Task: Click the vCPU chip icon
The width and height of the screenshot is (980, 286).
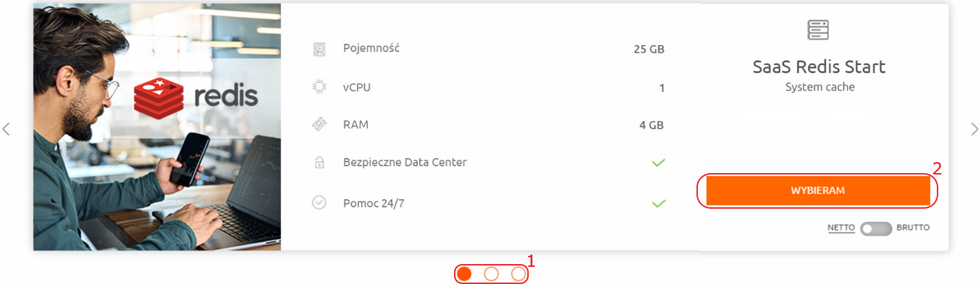Action: [x=319, y=87]
